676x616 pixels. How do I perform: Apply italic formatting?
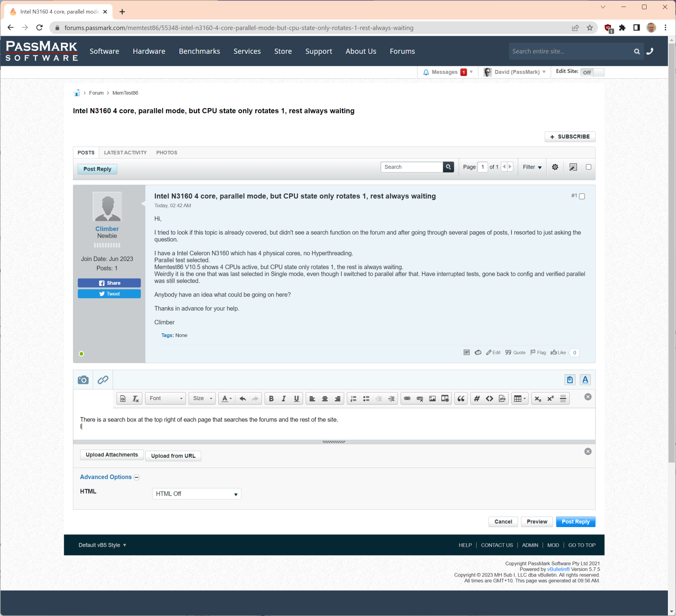coord(284,399)
